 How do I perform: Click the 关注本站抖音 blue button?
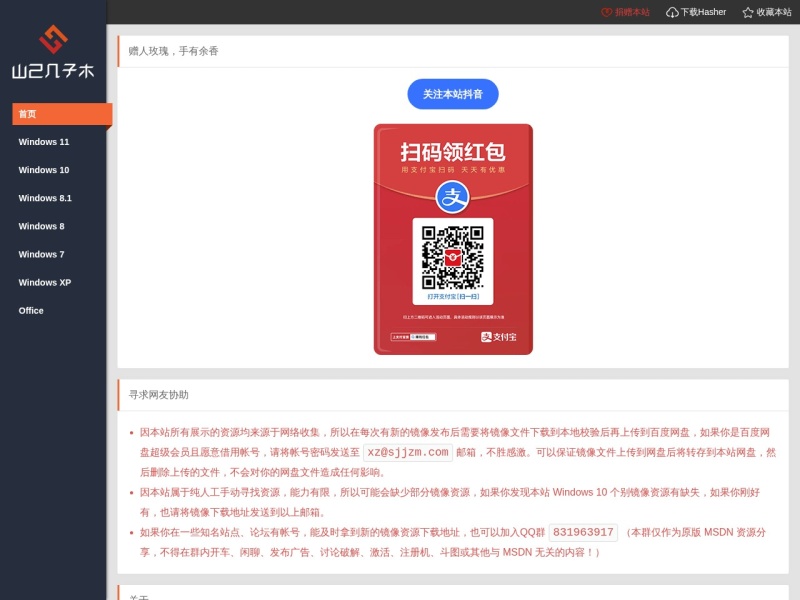[453, 94]
